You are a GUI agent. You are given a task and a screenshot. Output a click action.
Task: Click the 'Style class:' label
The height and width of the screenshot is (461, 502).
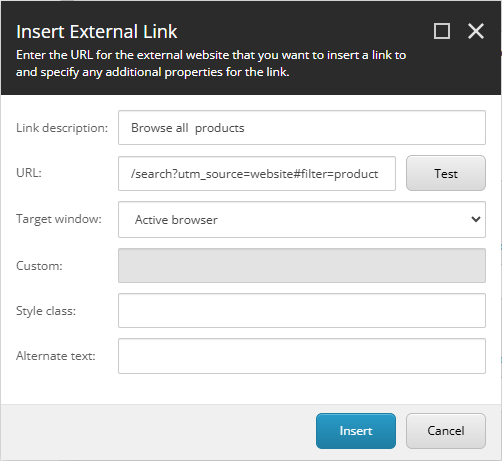[46, 311]
